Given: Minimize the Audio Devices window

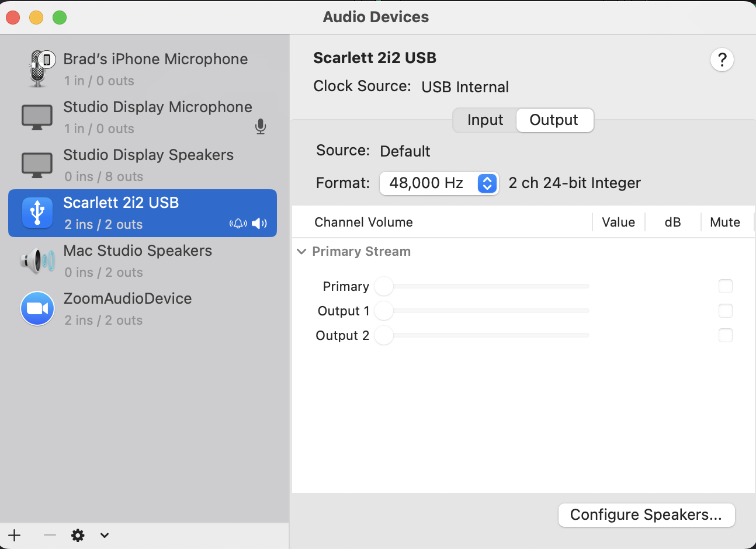Looking at the screenshot, I should tap(36, 18).
